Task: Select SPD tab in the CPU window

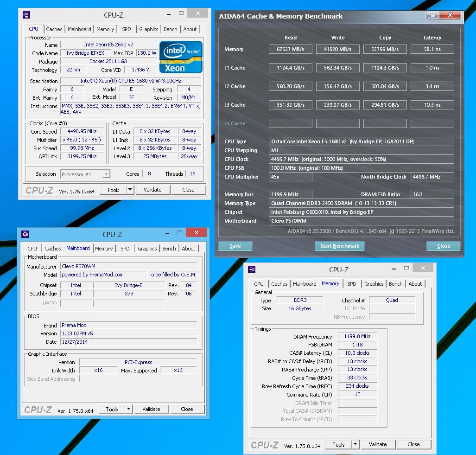Action: 126,29
